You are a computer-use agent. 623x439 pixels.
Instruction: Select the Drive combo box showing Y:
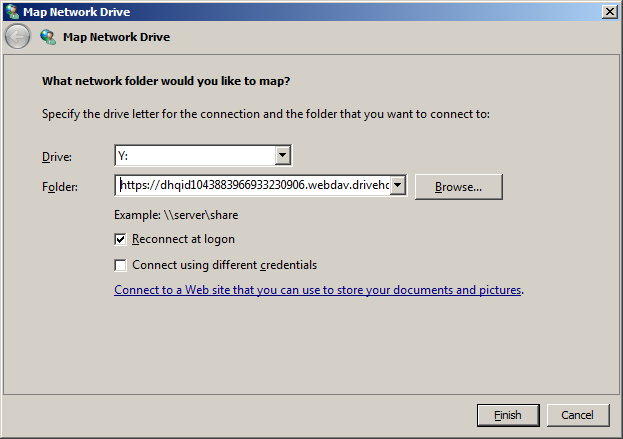point(194,155)
